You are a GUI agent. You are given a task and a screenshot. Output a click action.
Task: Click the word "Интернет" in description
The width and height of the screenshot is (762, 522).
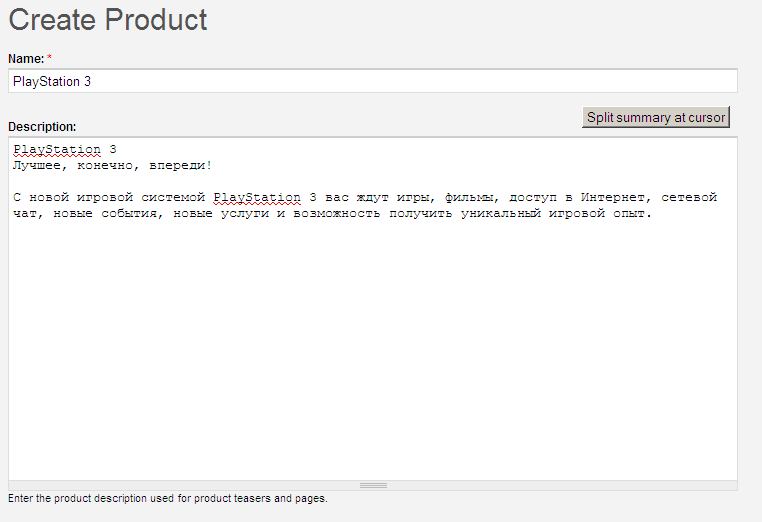point(613,197)
